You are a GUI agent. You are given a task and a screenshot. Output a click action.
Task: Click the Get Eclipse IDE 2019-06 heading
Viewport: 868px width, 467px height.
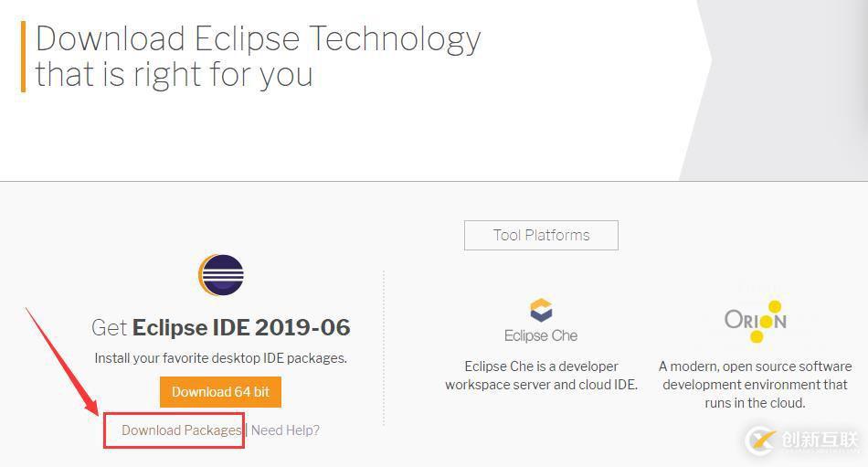point(221,327)
